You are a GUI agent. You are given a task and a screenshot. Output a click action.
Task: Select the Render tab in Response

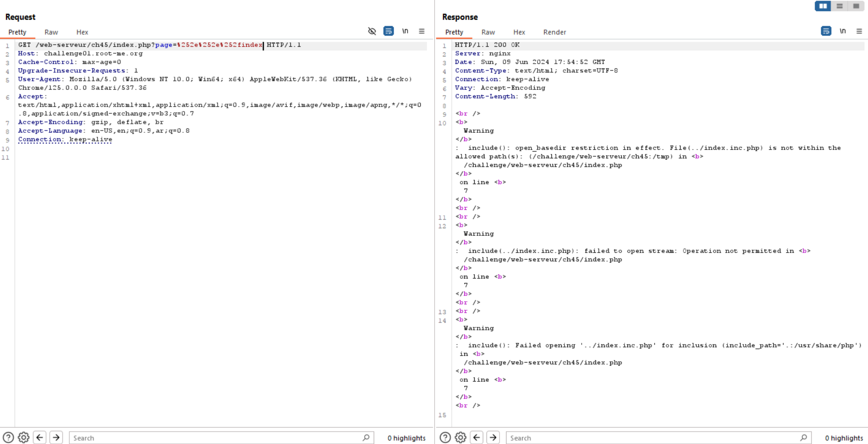[555, 32]
